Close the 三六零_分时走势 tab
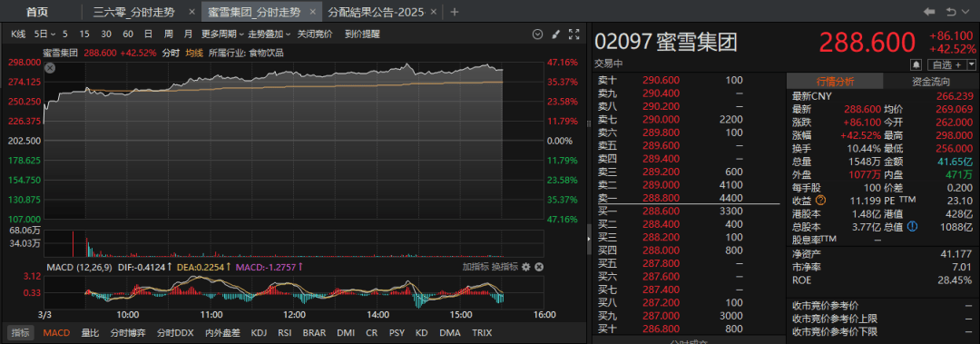Screen dimensions: 980x344 pos(191,12)
